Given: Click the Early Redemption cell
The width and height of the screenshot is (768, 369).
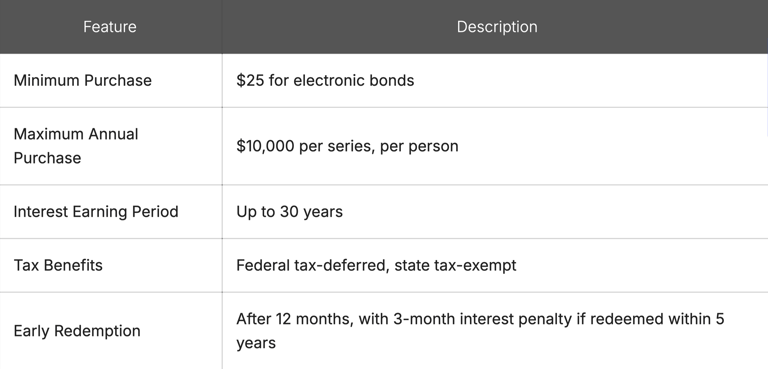Looking at the screenshot, I should (x=111, y=331).
